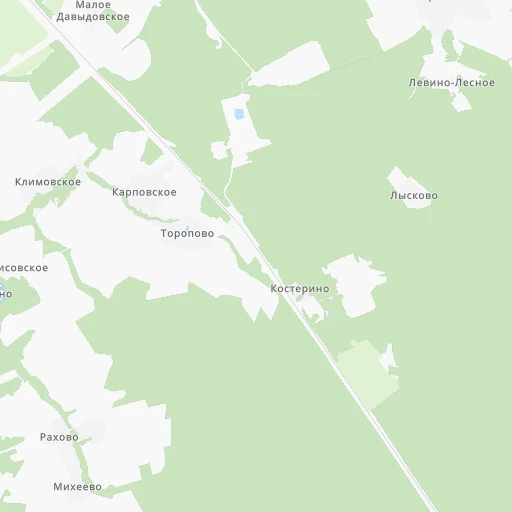
Task: Click the Малое Давыдовское village label
Action: 93,11
